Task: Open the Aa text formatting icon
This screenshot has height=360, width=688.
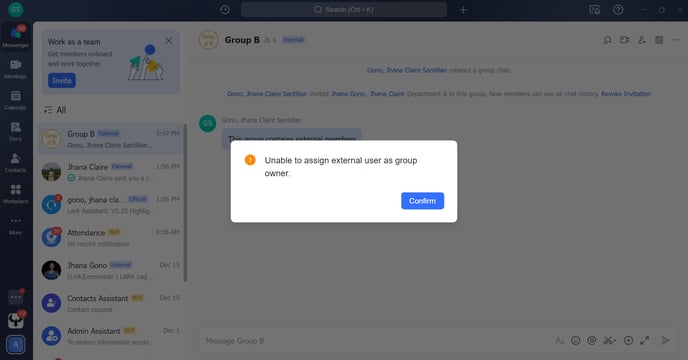Action: coord(559,341)
